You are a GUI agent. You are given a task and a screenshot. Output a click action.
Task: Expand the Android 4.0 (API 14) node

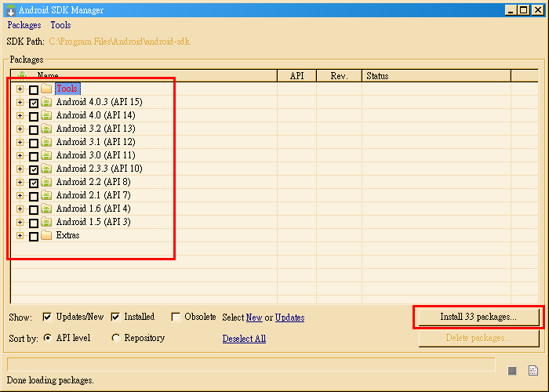tap(20, 115)
